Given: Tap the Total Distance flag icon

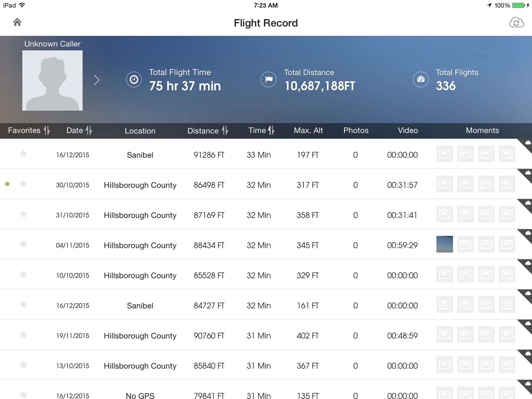Looking at the screenshot, I should coord(269,79).
